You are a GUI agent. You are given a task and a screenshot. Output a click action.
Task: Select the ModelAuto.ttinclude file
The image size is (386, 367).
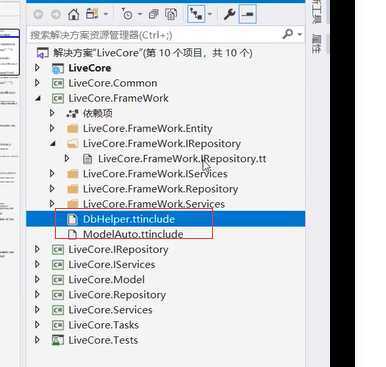[133, 234]
